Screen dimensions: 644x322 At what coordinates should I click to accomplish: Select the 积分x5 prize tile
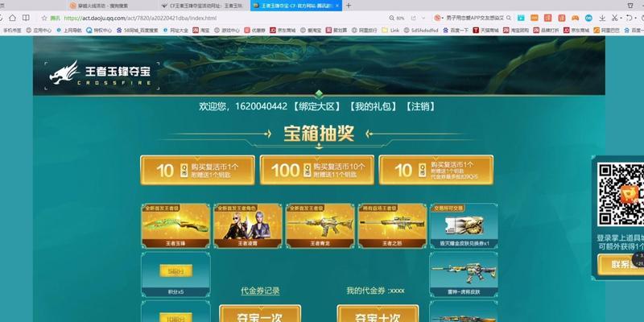[175, 275]
